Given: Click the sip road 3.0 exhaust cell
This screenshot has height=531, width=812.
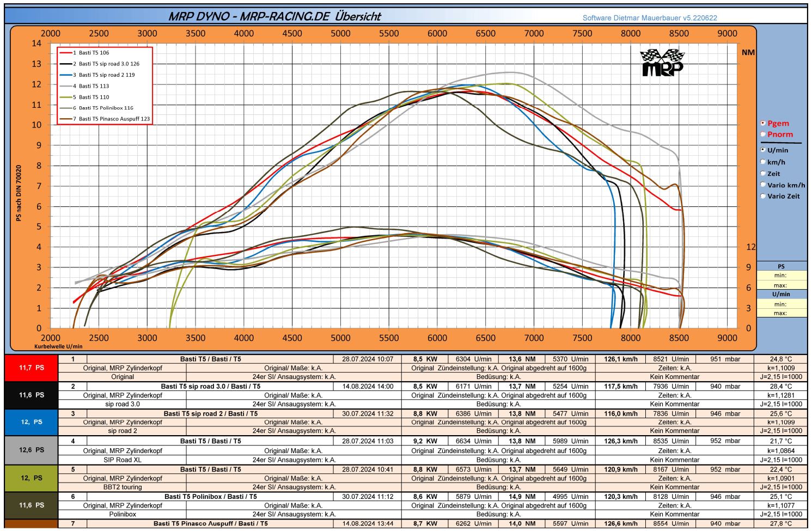Looking at the screenshot, I should [123, 404].
